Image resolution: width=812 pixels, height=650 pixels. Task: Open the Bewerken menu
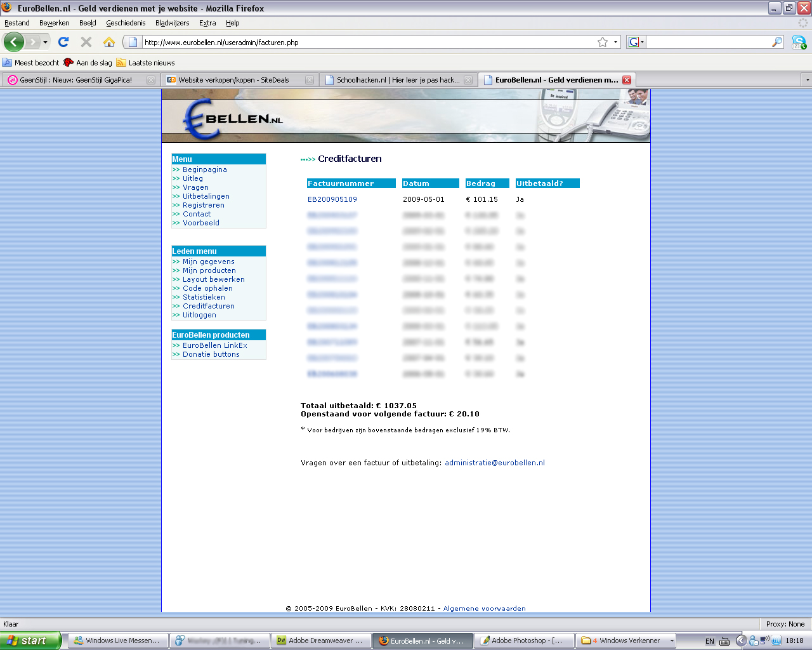point(55,23)
